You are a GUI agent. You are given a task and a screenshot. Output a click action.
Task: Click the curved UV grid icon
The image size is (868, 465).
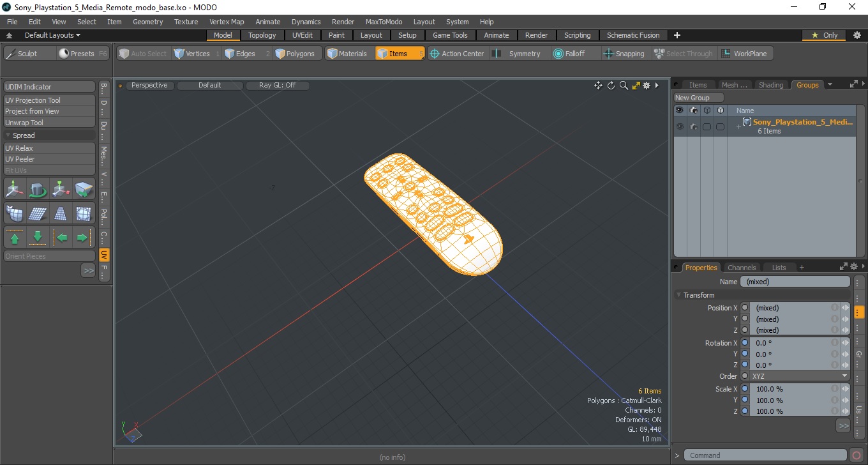coord(15,213)
